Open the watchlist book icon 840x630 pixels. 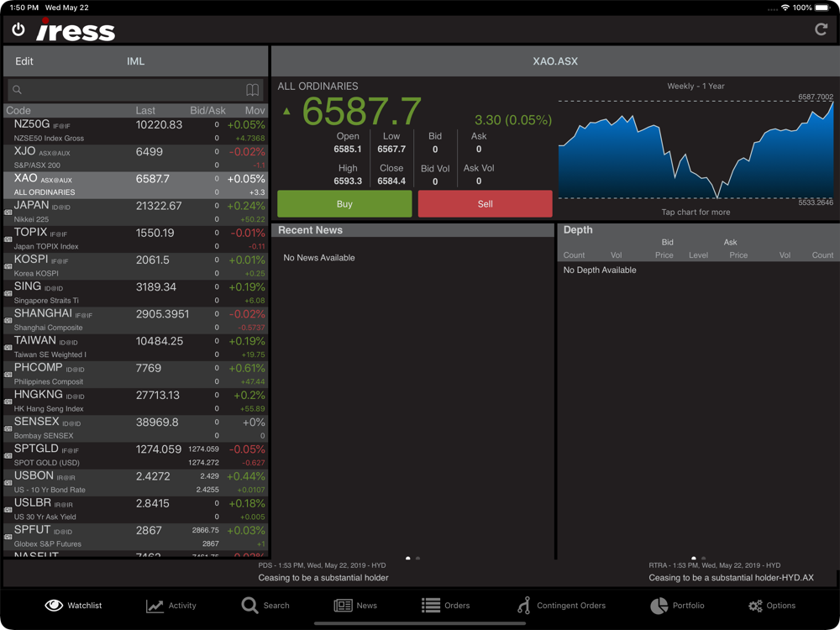pyautogui.click(x=252, y=90)
